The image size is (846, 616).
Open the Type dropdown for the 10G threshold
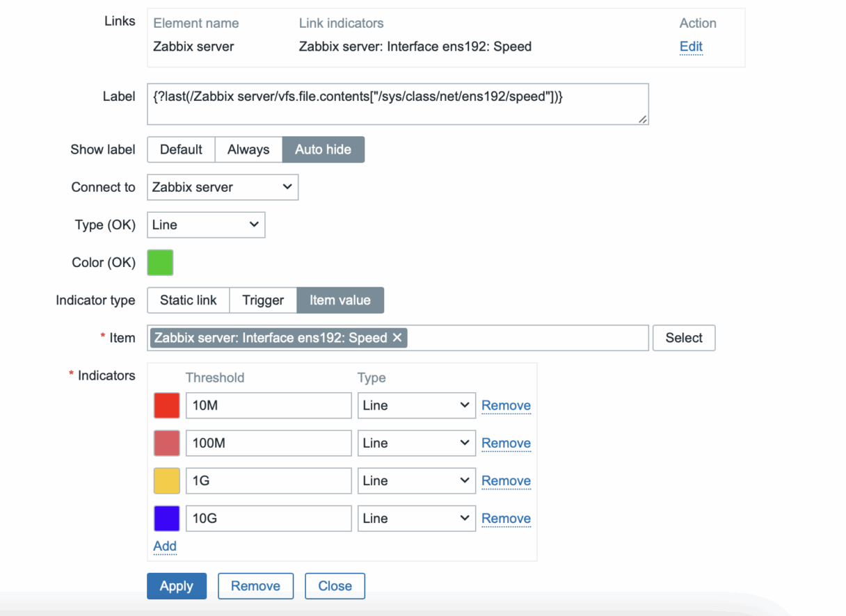(x=415, y=518)
